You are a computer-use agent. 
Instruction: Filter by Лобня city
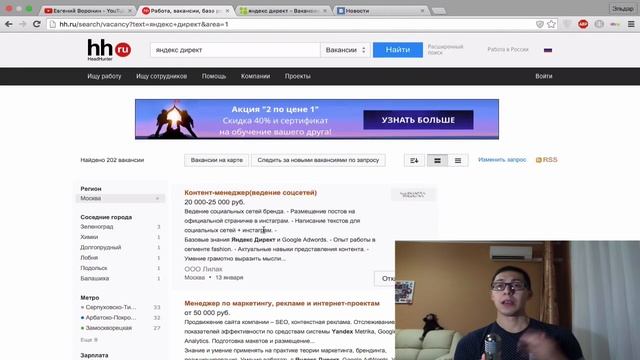[89, 258]
